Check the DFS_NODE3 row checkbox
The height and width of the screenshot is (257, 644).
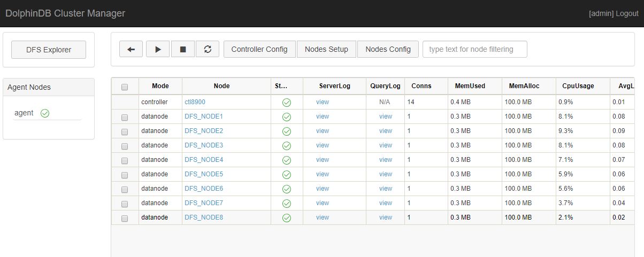[125, 146]
